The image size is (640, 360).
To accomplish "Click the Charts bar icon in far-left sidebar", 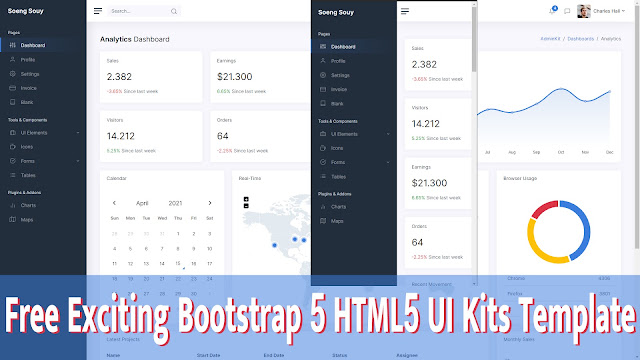I will tap(13, 205).
